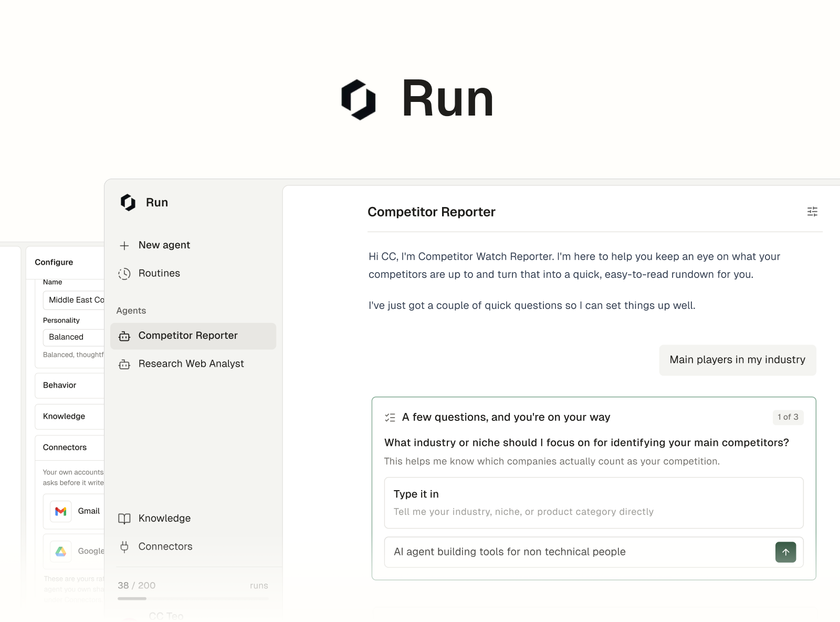
Task: Expand the Behavior section in Configure
Action: coord(70,386)
